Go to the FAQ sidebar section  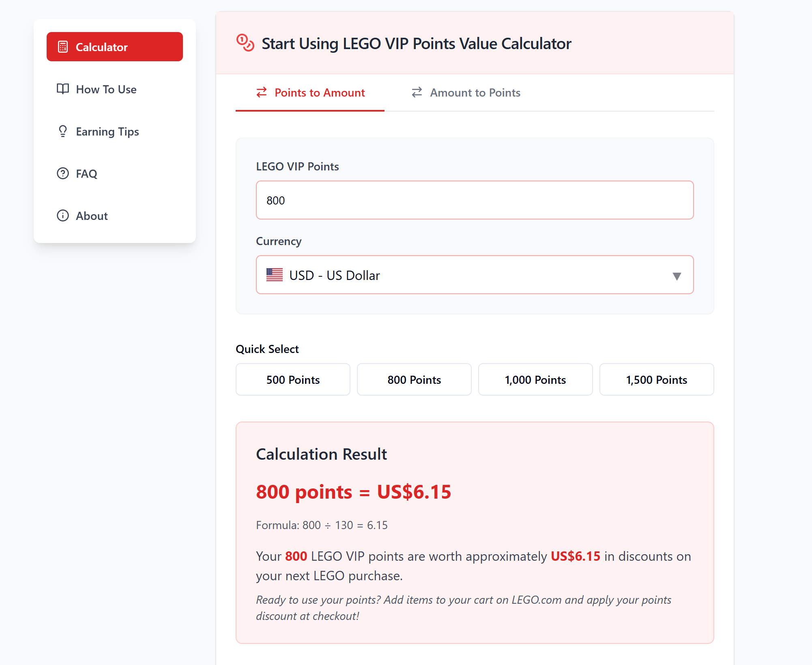click(115, 173)
